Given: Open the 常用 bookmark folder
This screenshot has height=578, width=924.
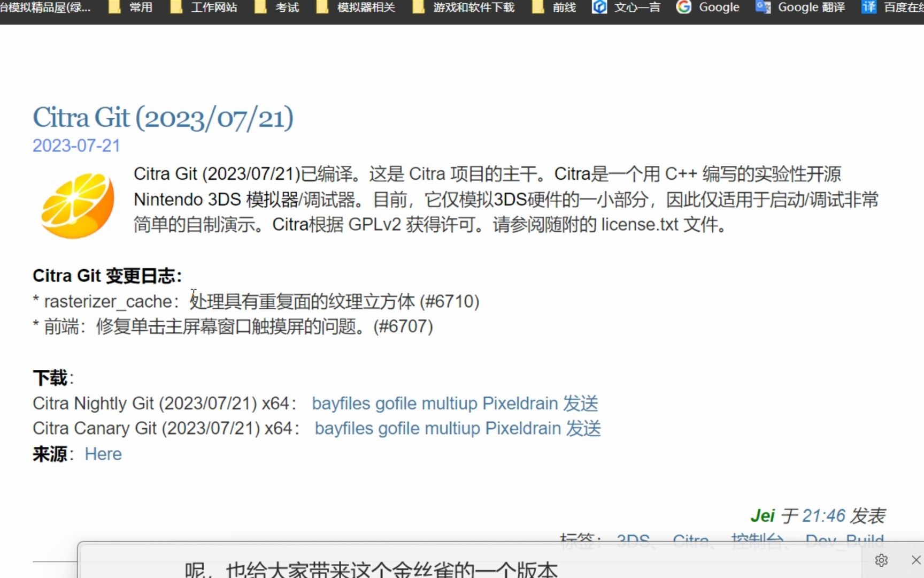Looking at the screenshot, I should (130, 7).
